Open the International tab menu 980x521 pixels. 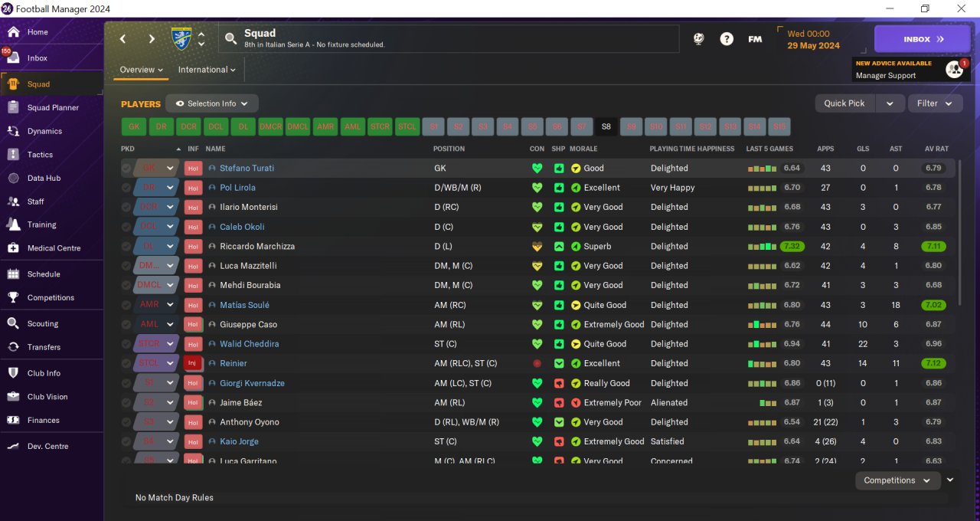tap(207, 70)
